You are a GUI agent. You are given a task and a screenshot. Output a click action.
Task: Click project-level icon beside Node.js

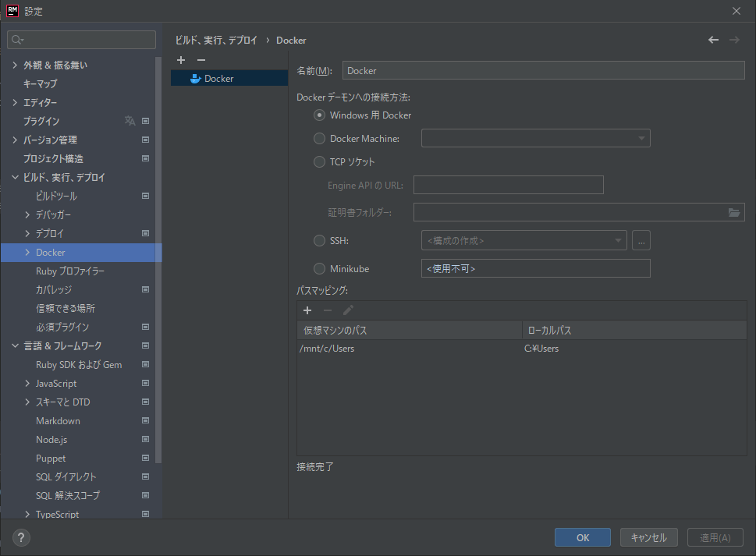(145, 439)
